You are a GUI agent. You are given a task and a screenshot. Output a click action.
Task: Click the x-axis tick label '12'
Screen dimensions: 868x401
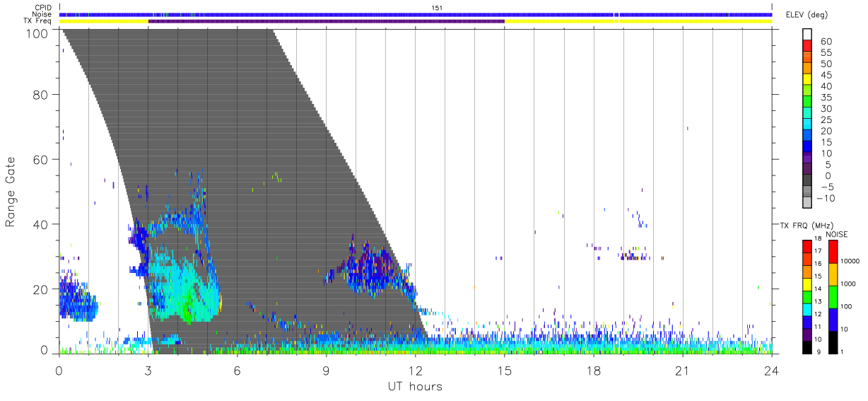415,370
